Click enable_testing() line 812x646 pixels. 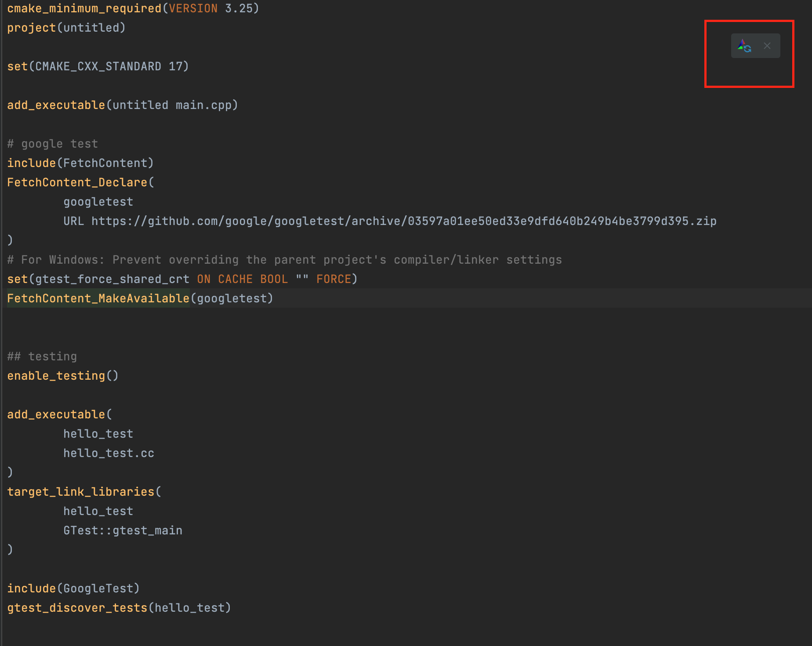[x=63, y=376]
